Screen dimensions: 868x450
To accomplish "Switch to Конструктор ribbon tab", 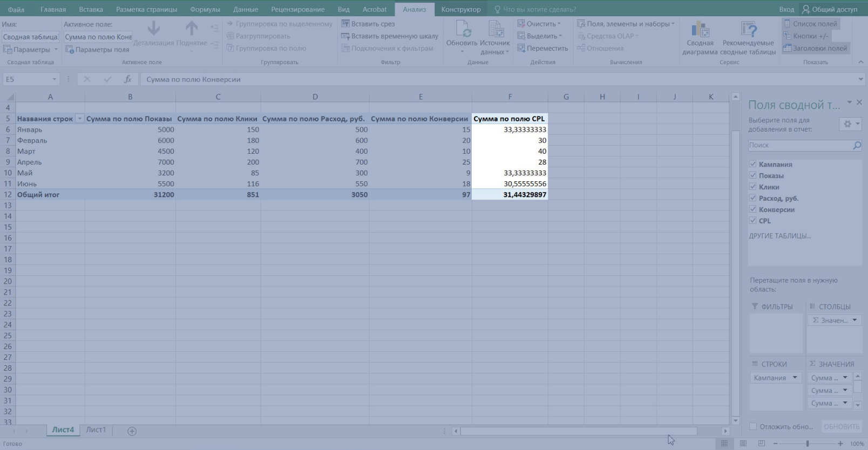I will (461, 9).
